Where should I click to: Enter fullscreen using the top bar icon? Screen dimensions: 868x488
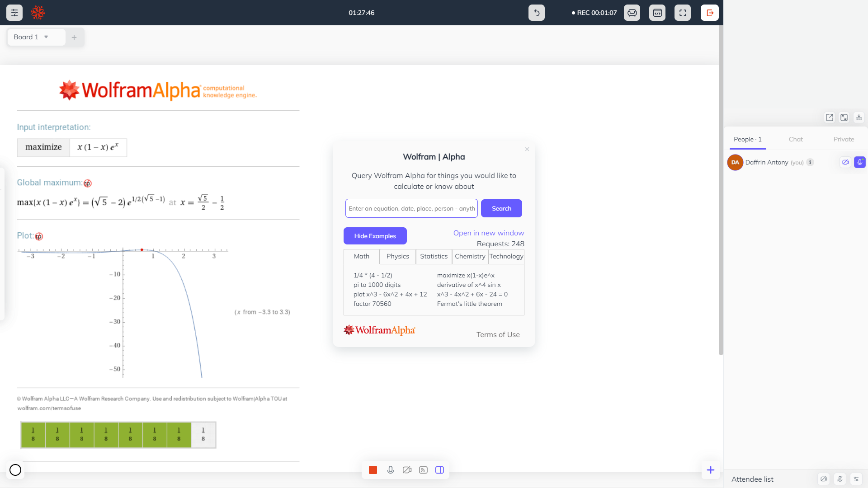[x=683, y=13]
